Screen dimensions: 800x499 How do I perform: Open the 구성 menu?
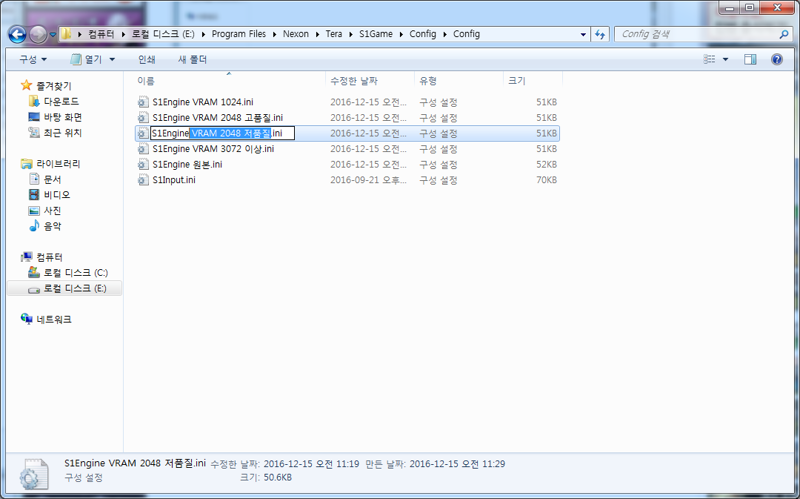click(x=33, y=60)
